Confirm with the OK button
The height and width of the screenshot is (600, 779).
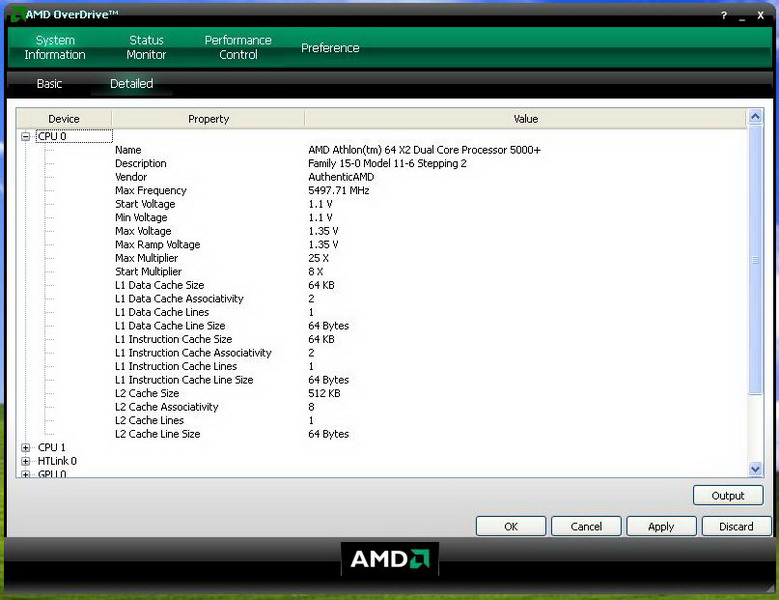click(511, 526)
